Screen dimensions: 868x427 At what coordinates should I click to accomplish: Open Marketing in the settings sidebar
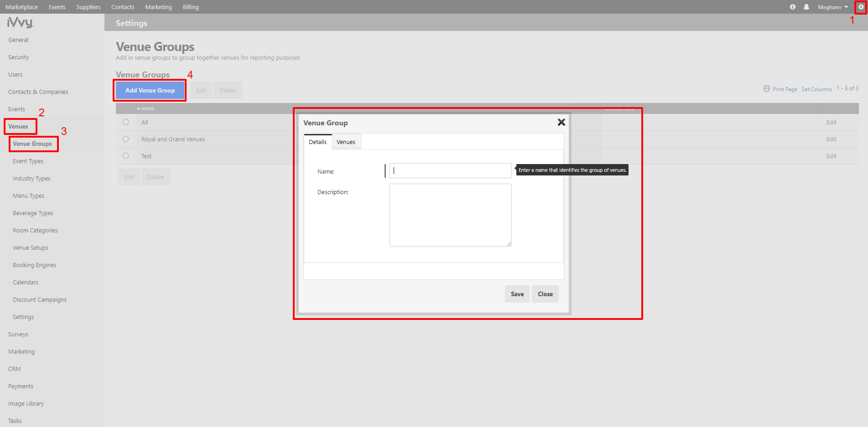21,351
